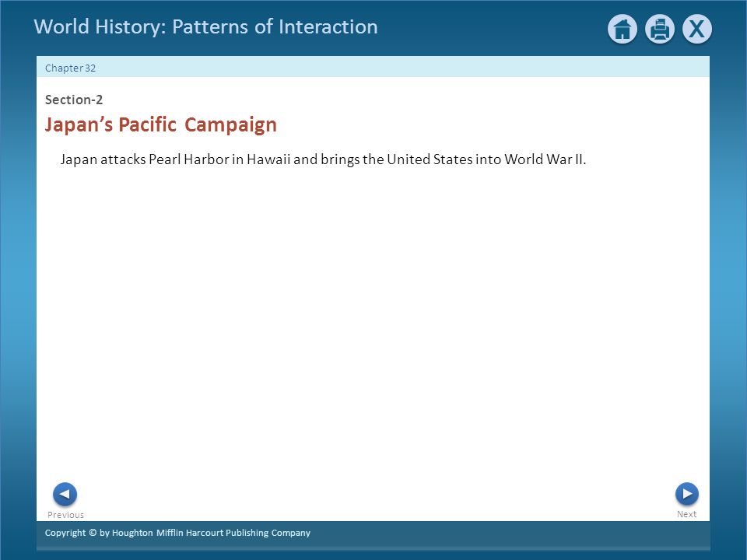The image size is (747, 560).
Task: Click the Next text label
Action: pyautogui.click(x=686, y=514)
